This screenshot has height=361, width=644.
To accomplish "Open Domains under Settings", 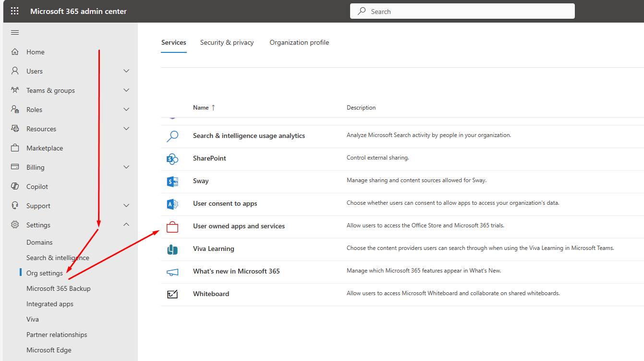I will pos(39,242).
